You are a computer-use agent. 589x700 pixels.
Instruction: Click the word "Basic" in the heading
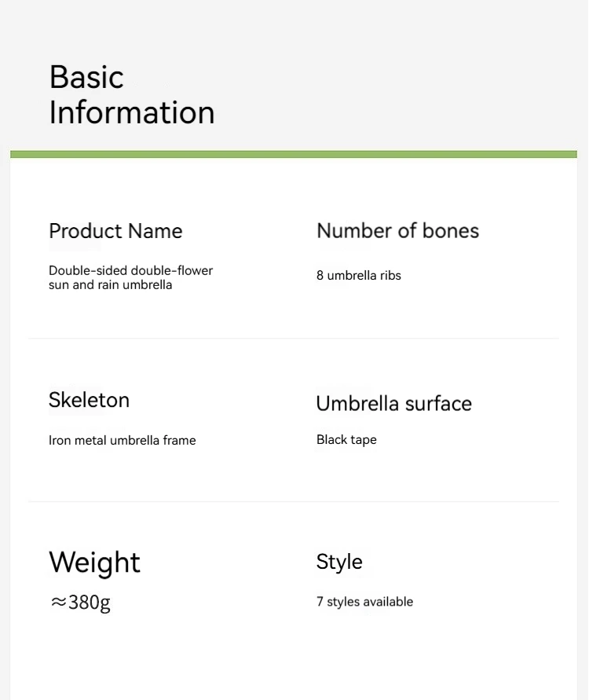pyautogui.click(x=86, y=78)
